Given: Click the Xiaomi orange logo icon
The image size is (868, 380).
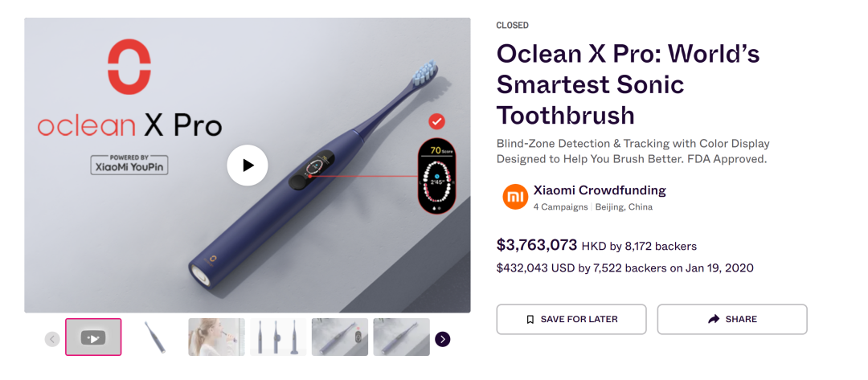Looking at the screenshot, I should click(515, 198).
